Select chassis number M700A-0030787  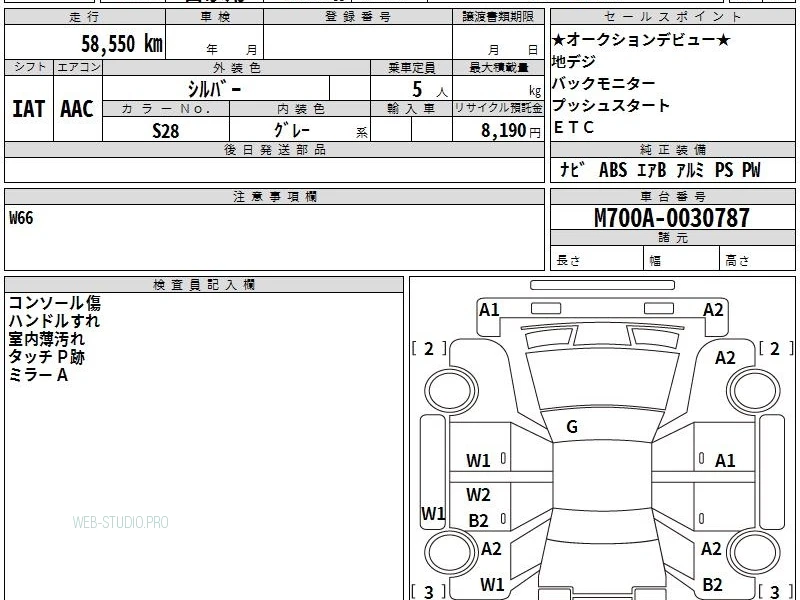click(x=672, y=218)
